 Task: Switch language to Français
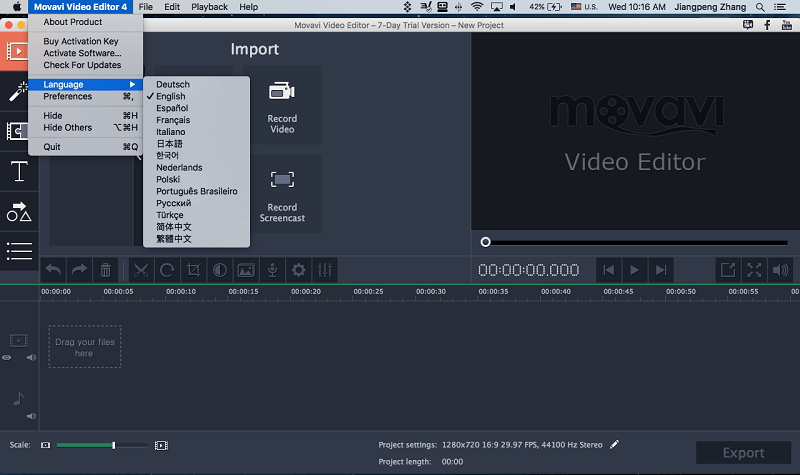pos(196,120)
